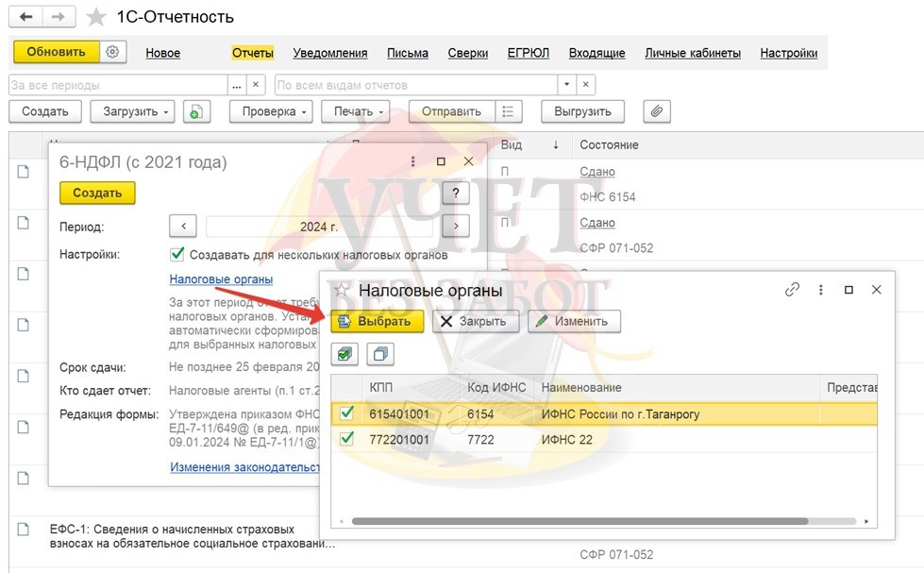Viewport: 924px width, 573px height.
Task: Clear the period filter with X
Action: [x=255, y=85]
